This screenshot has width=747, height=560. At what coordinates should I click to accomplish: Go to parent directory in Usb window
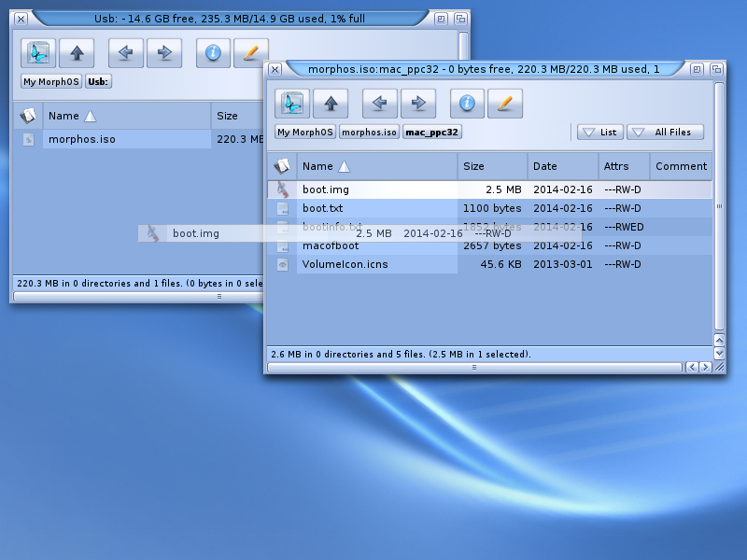click(x=78, y=53)
